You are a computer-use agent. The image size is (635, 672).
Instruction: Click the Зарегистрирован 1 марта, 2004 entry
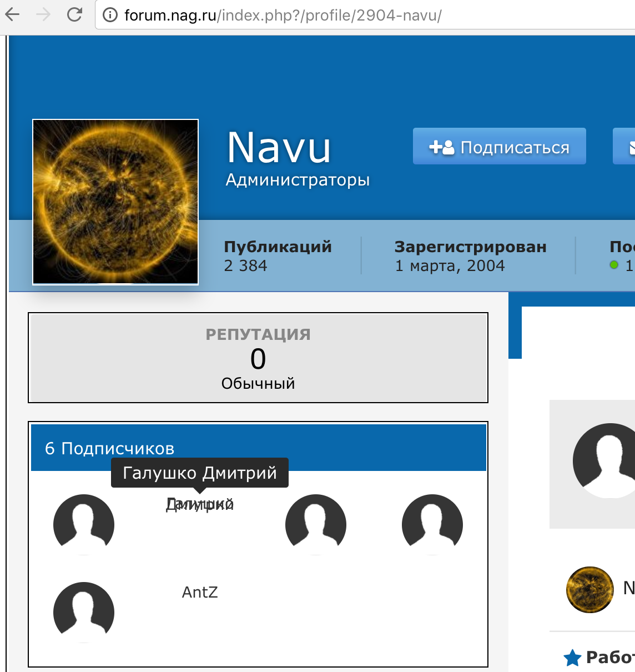click(470, 256)
